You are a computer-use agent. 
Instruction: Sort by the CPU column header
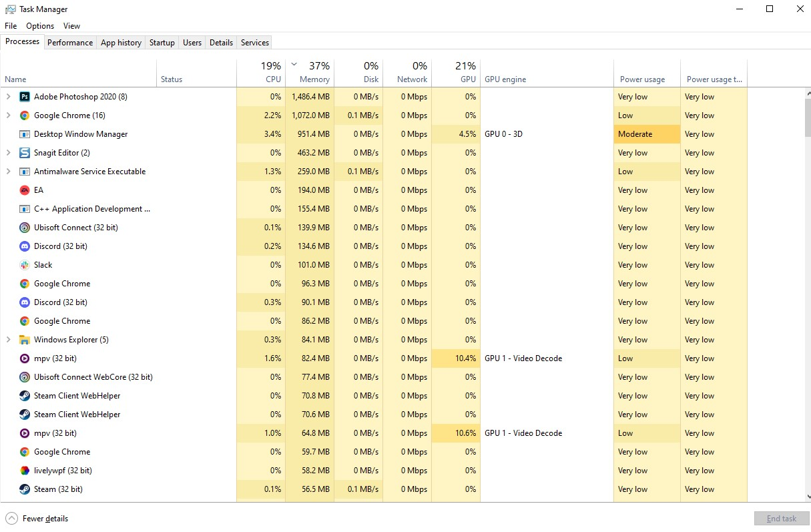(261, 73)
